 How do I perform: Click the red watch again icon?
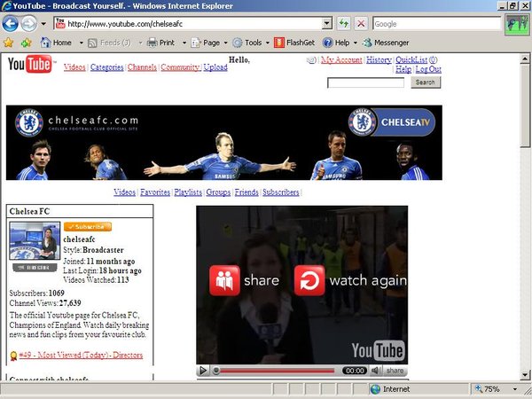pos(309,280)
